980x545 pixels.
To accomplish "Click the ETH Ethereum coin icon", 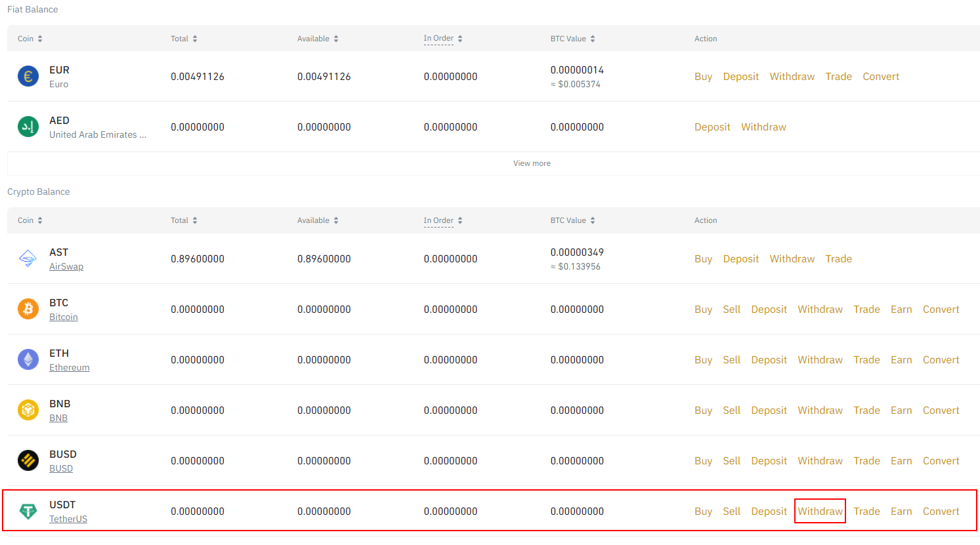I will click(28, 359).
